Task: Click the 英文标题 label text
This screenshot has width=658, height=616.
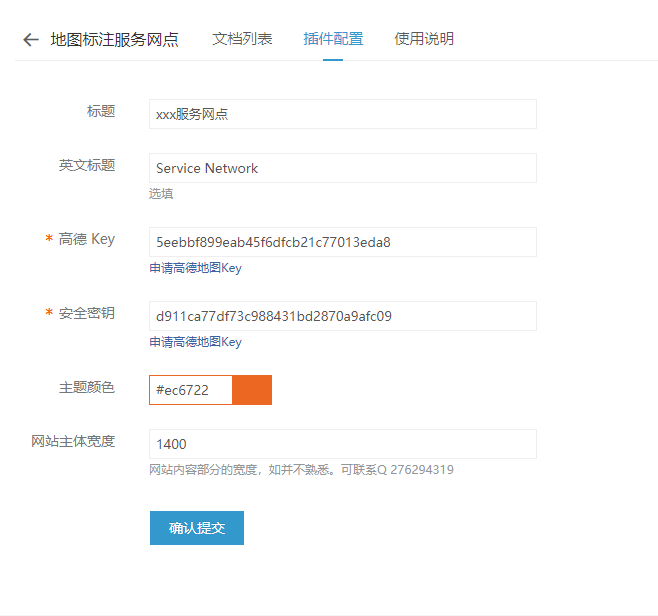Action: click(86, 165)
